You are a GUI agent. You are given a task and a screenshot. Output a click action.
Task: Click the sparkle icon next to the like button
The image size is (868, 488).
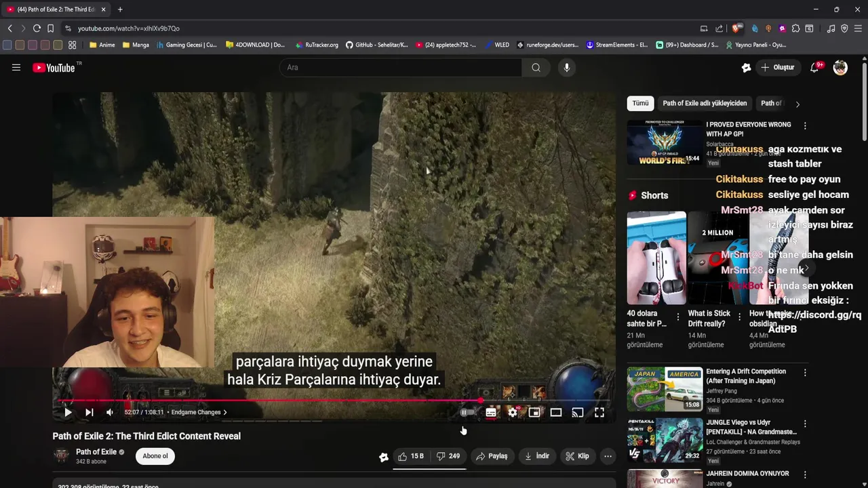[383, 457]
